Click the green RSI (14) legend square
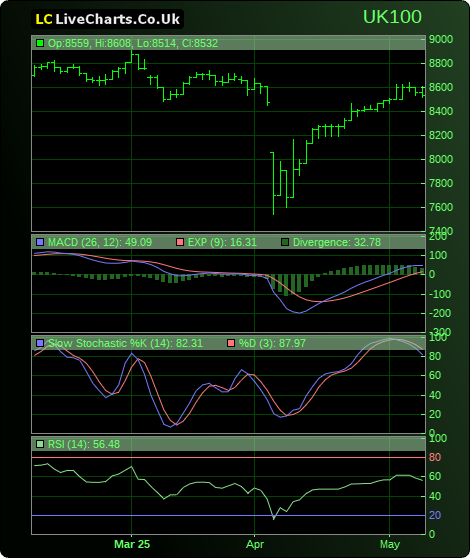This screenshot has height=558, width=470. tap(40, 444)
